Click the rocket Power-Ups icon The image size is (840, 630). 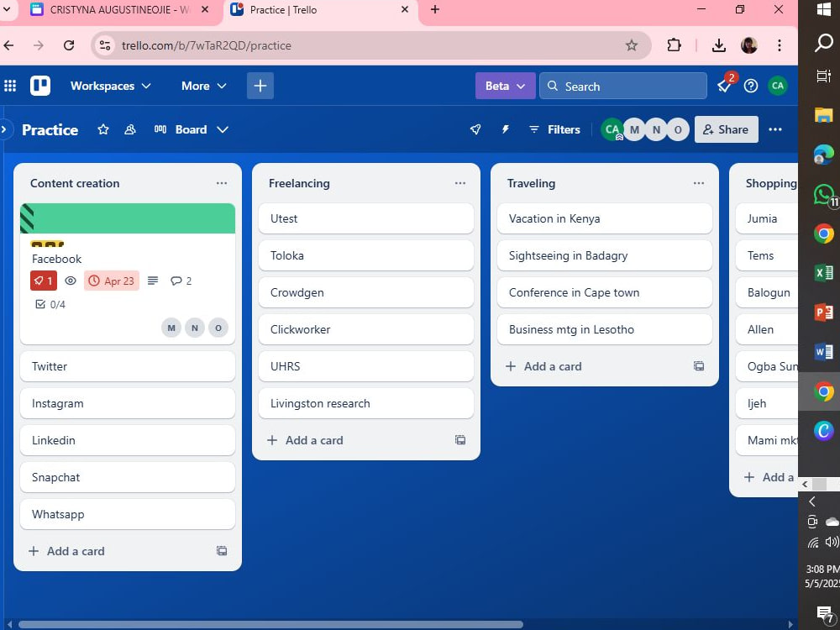[x=475, y=129]
